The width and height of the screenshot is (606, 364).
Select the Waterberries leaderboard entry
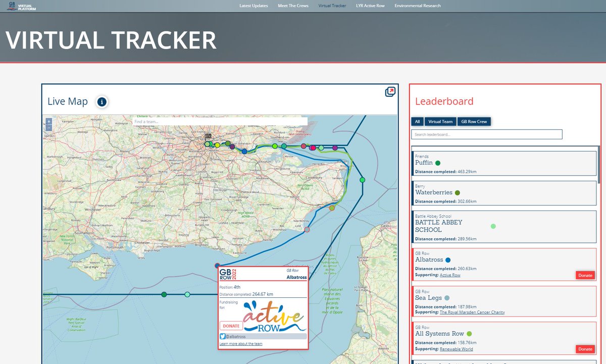(504, 193)
